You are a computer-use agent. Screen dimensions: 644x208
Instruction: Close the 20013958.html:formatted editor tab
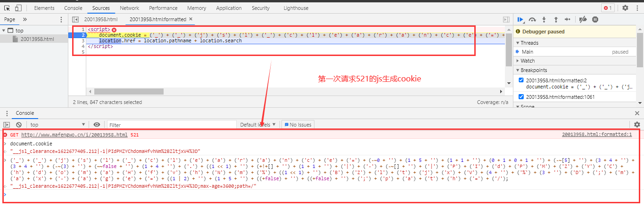point(191,19)
